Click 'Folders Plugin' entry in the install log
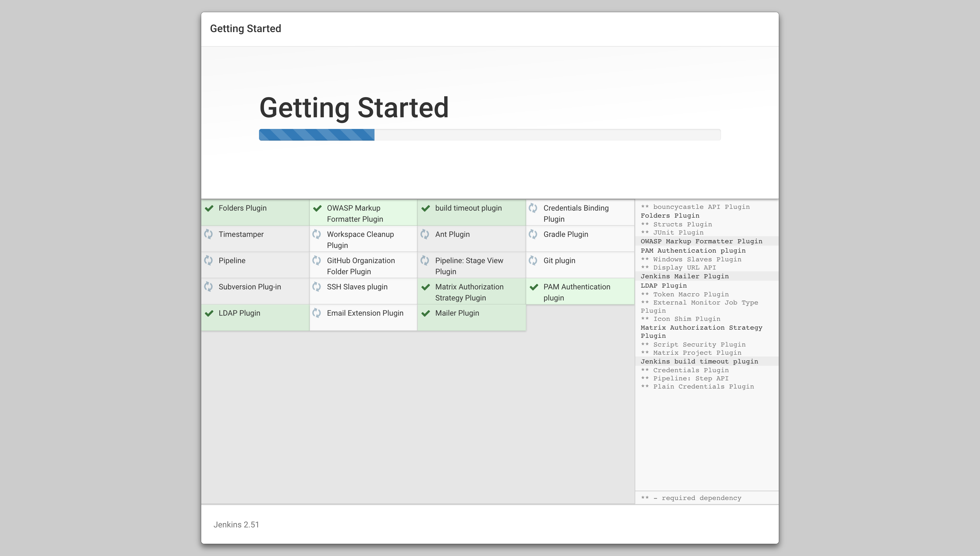The height and width of the screenshot is (556, 980). (670, 216)
